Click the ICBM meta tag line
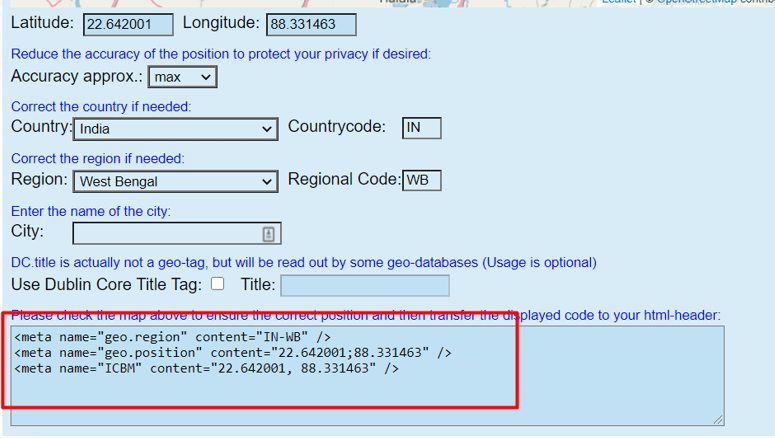 coord(206,369)
